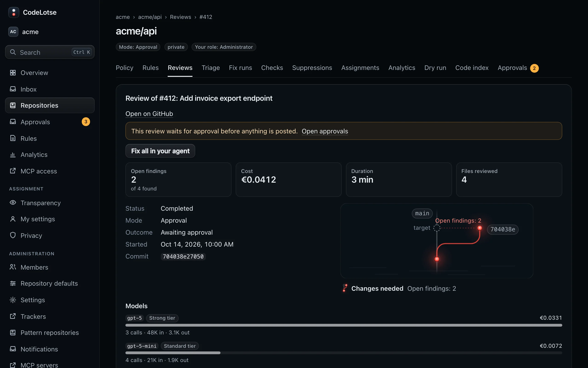
Task: Click the MCP access external-link icon
Action: click(x=13, y=171)
